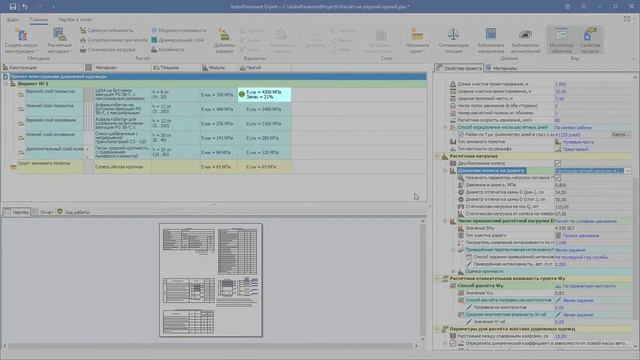
Task: Click the 'E упр = 4300 МПа' strength cell
Action: click(264, 95)
